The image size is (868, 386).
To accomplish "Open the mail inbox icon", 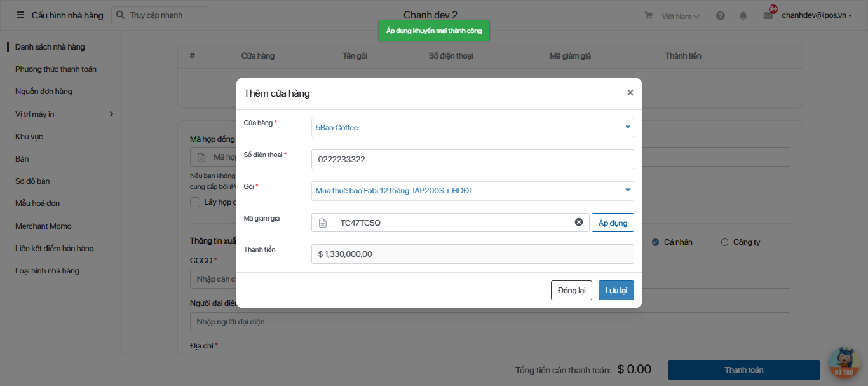I will click(768, 16).
